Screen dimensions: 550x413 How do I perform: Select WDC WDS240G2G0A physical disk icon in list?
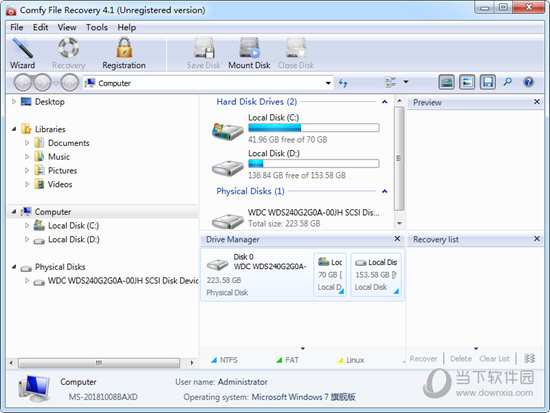click(x=227, y=221)
